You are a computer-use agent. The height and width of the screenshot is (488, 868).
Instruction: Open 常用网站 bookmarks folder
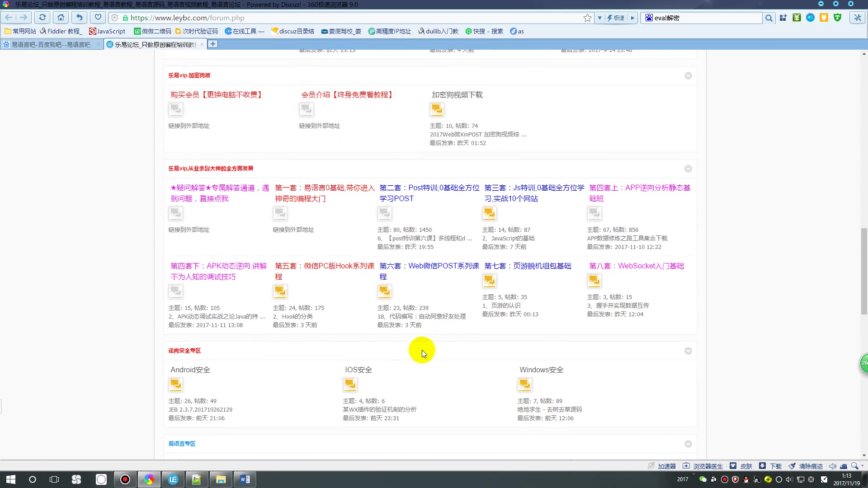[x=20, y=31]
